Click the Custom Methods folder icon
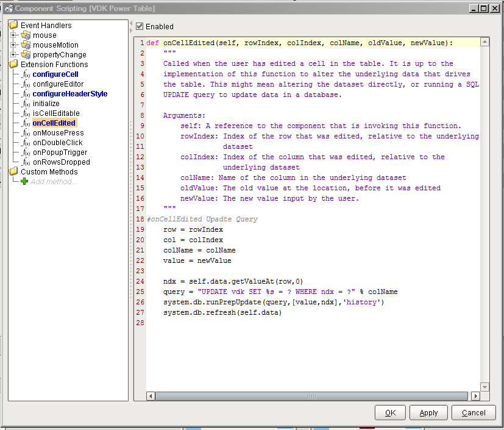Screen dimensions: 504x430 pyautogui.click(x=13, y=171)
